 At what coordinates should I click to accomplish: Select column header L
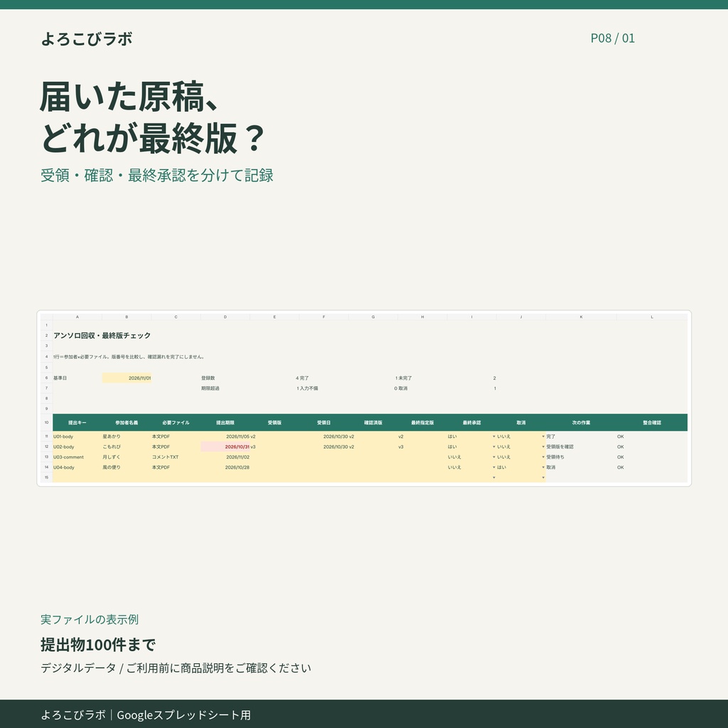pos(652,317)
